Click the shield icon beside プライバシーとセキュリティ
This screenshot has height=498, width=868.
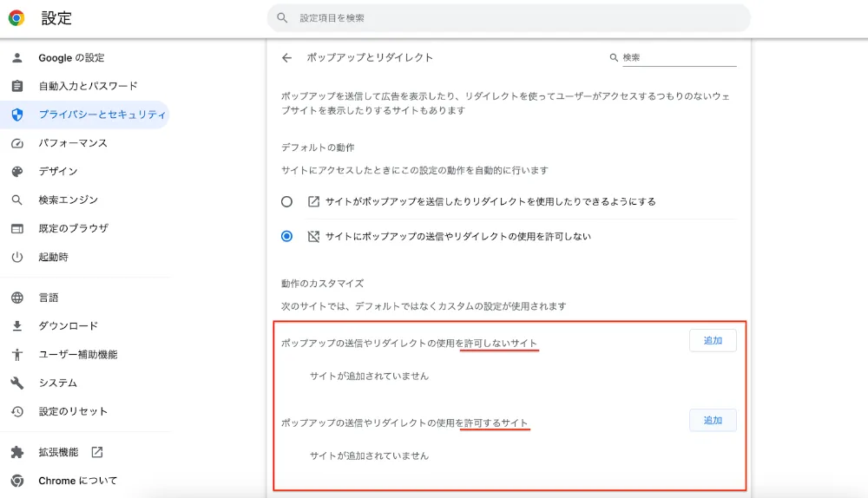17,115
